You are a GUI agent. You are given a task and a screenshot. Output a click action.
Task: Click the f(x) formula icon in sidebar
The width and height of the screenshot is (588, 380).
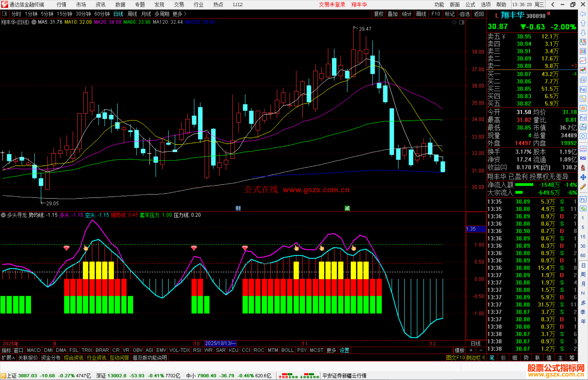583,127
